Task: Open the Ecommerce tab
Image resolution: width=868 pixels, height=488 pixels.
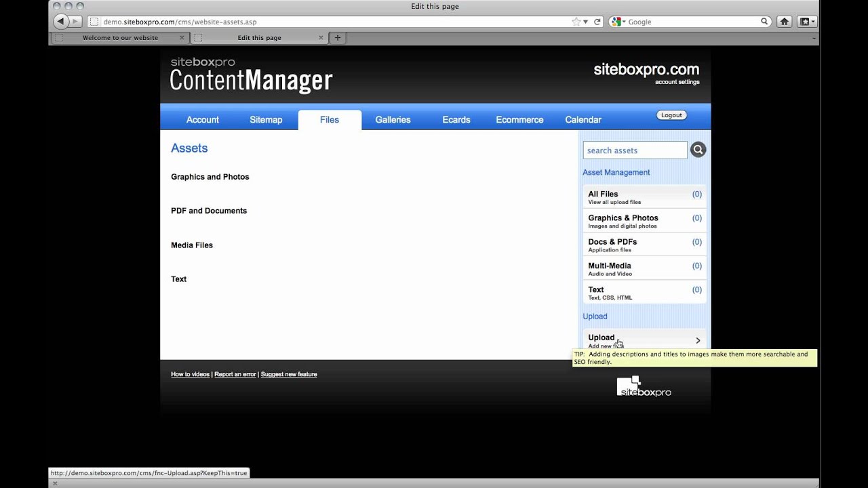Action: [x=519, y=119]
